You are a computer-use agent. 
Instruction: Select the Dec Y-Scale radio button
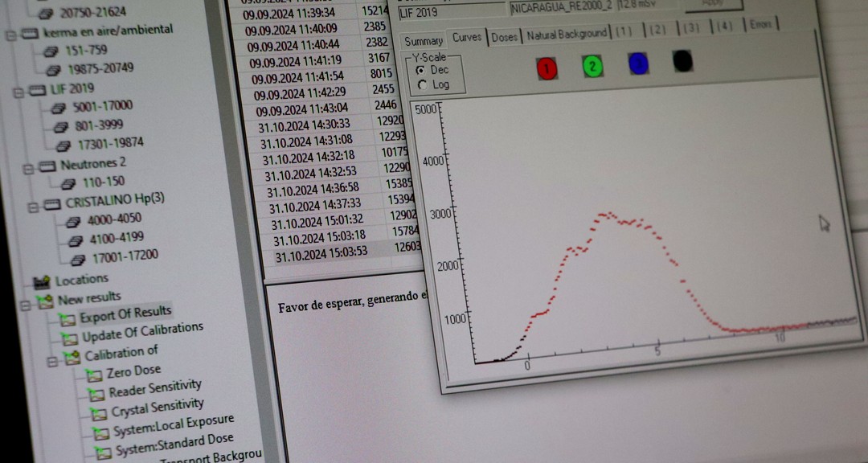pyautogui.click(x=421, y=71)
